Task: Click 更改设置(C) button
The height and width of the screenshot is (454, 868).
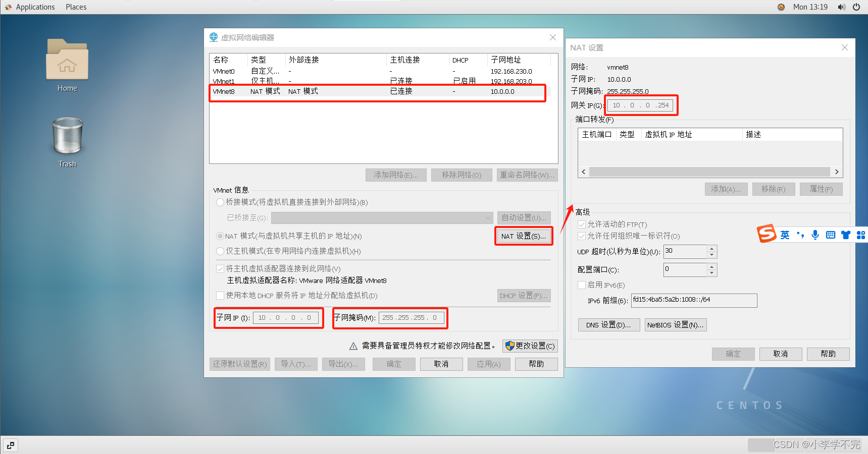Action: pyautogui.click(x=530, y=346)
